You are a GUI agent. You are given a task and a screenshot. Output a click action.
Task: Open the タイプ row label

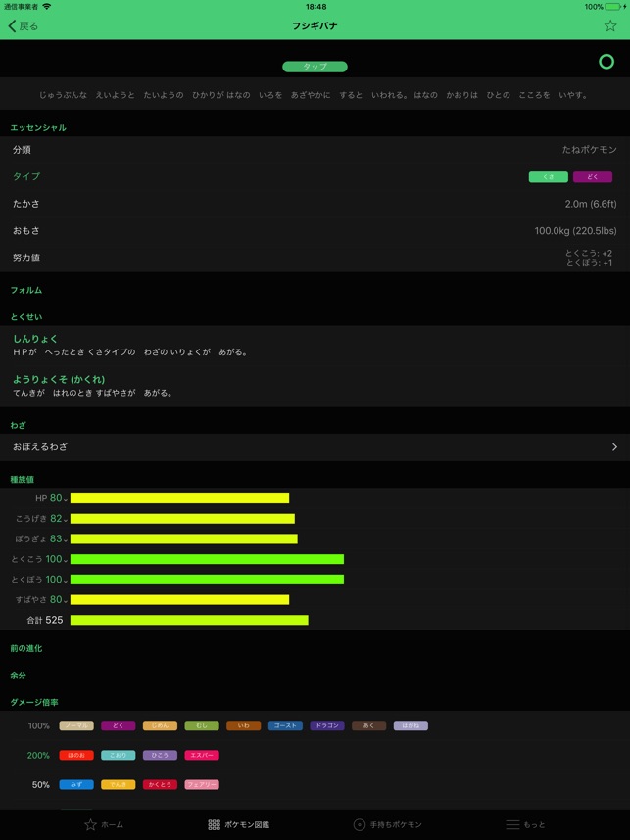[x=26, y=176]
